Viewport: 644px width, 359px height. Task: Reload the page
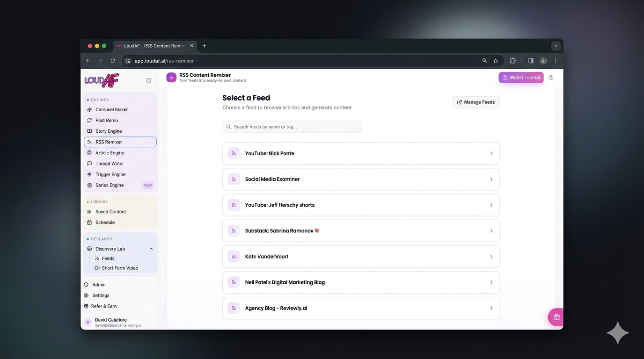(113, 61)
